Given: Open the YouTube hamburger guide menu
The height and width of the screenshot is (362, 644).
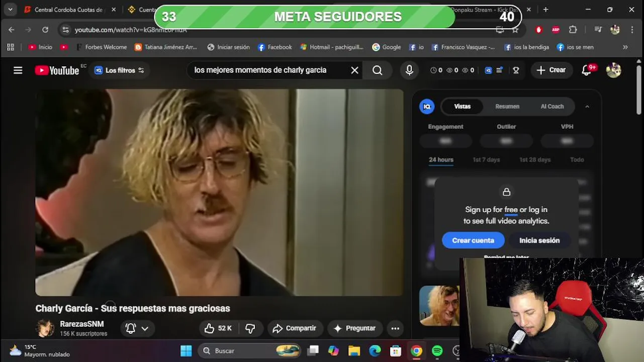Looking at the screenshot, I should tap(18, 70).
